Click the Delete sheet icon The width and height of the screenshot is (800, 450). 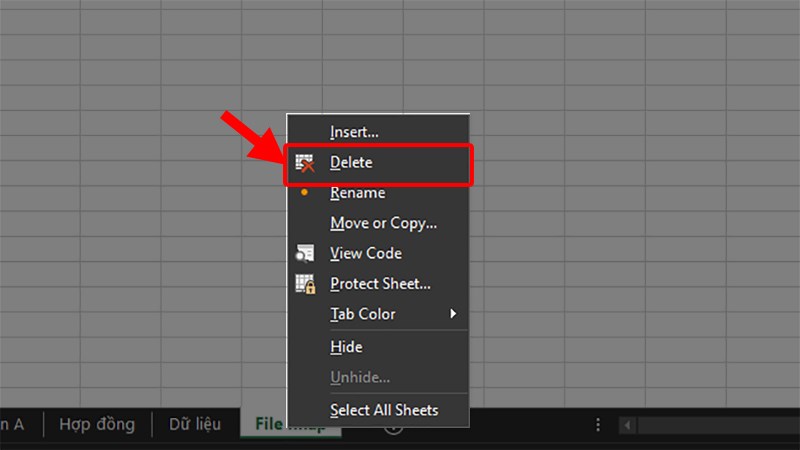[305, 163]
